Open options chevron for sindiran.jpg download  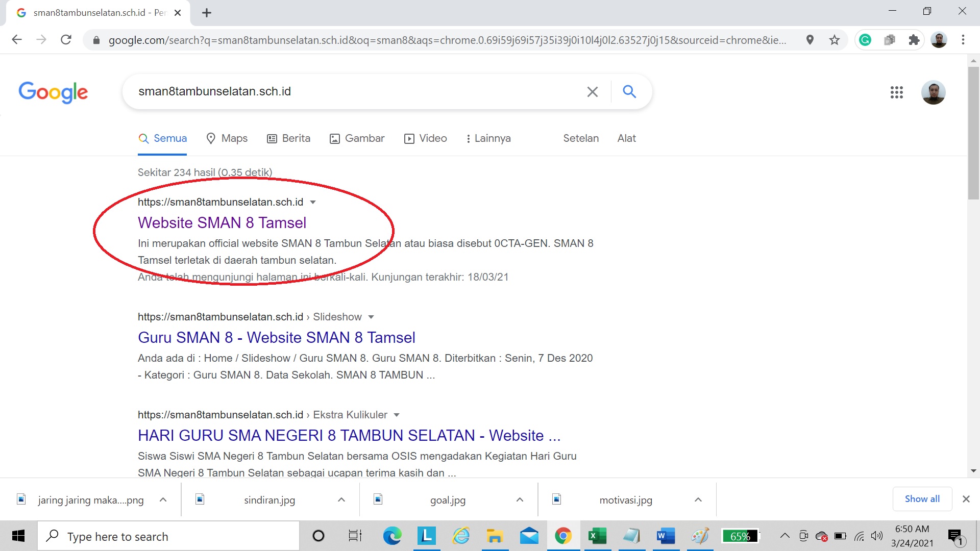341,500
